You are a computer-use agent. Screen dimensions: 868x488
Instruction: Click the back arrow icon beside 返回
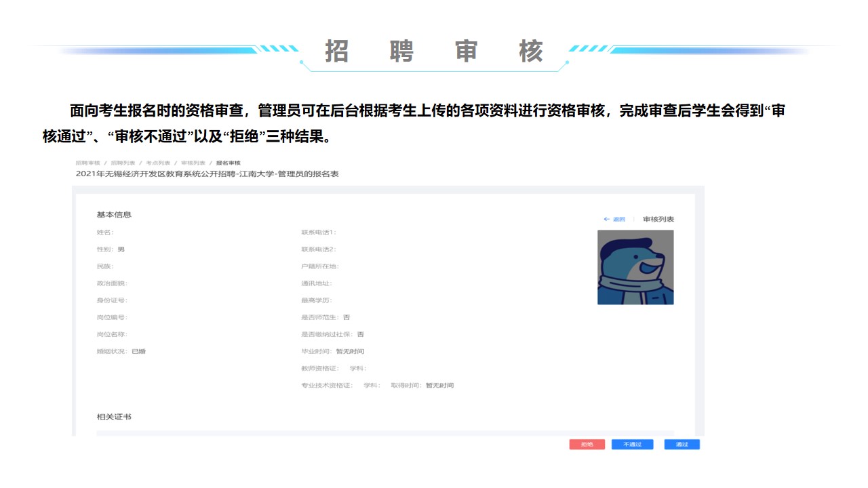(x=606, y=220)
